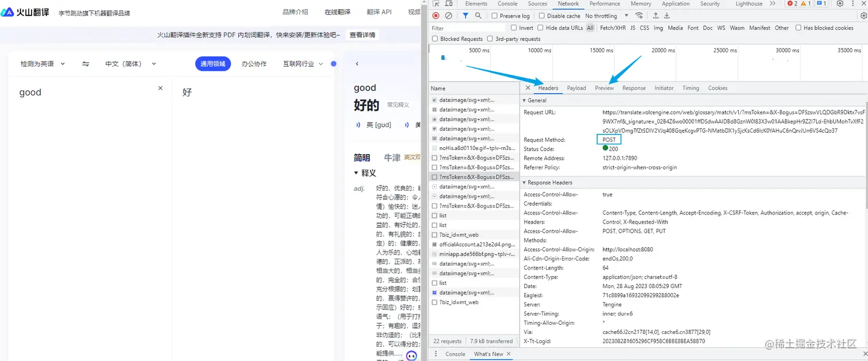Select the 通用领域 domain button
The image size is (868, 361).
[213, 64]
